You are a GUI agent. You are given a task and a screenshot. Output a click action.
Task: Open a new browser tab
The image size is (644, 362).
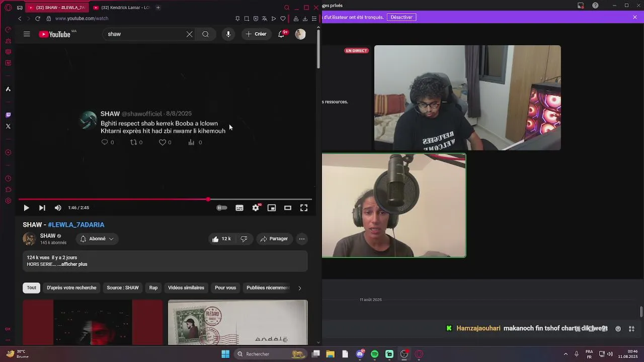click(158, 8)
